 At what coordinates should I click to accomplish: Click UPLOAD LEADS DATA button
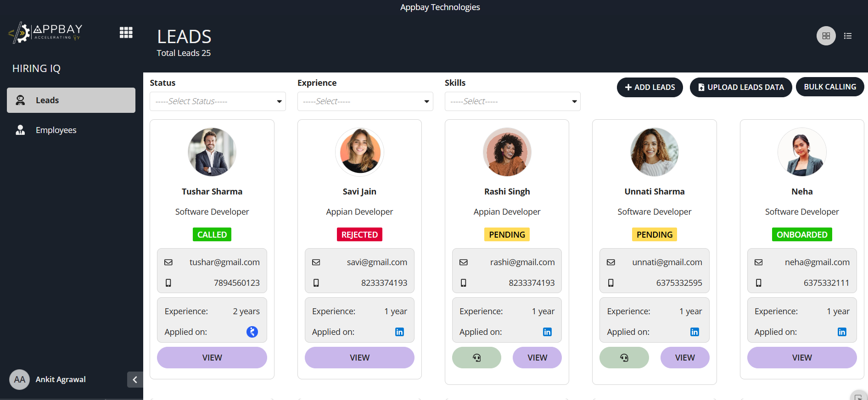click(x=741, y=87)
